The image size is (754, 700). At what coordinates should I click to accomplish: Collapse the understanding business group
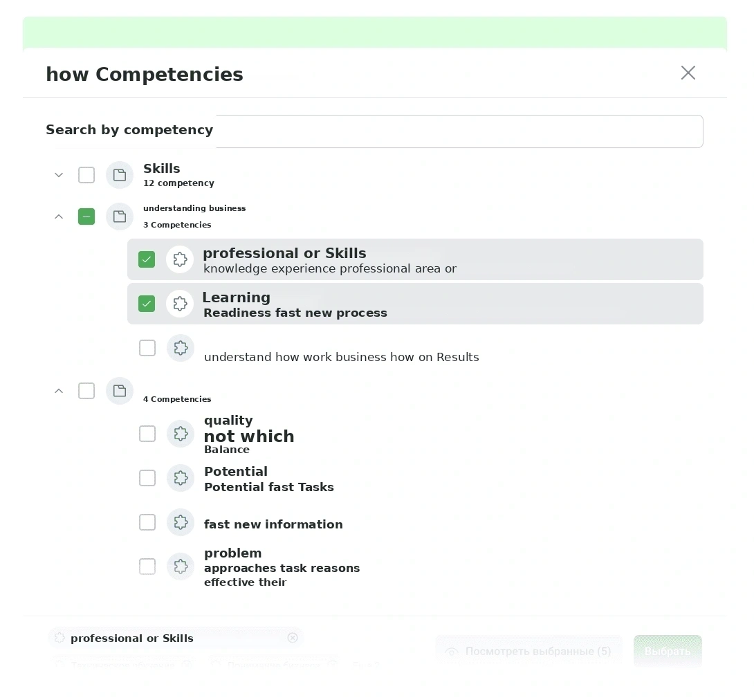[x=59, y=217]
